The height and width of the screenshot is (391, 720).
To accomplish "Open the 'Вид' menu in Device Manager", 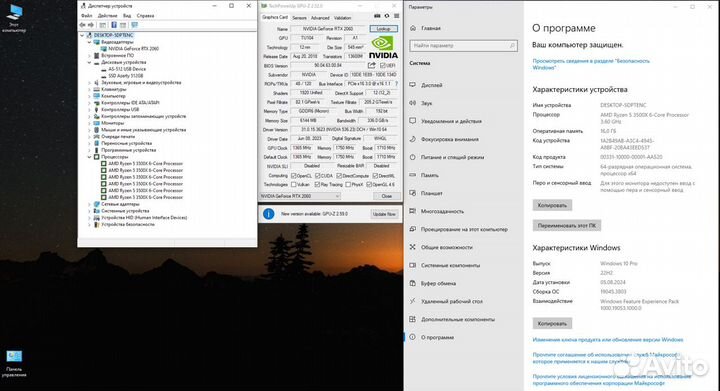I will click(x=127, y=16).
